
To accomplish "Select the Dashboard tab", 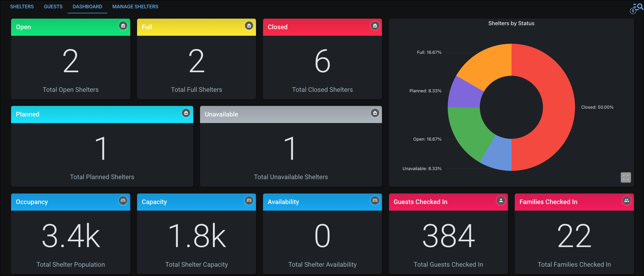I will pyautogui.click(x=87, y=7).
